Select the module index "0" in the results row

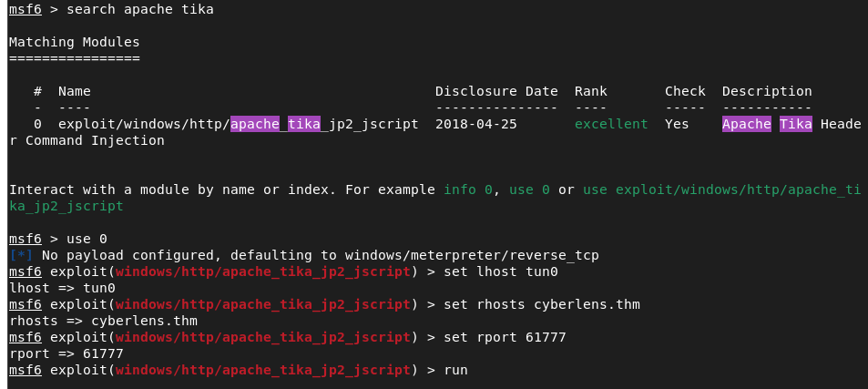[37, 124]
